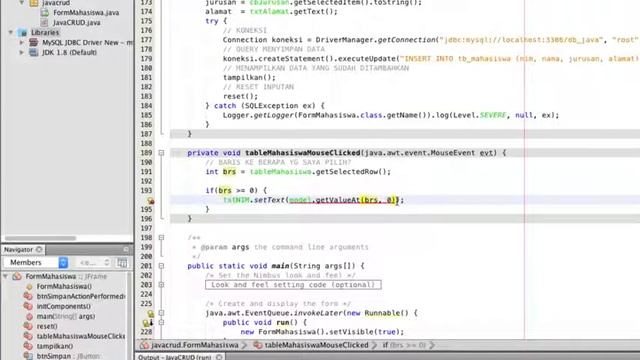Select the Output - JavaCRUD (run) tab
This screenshot has height=360, width=640.
pos(175,357)
